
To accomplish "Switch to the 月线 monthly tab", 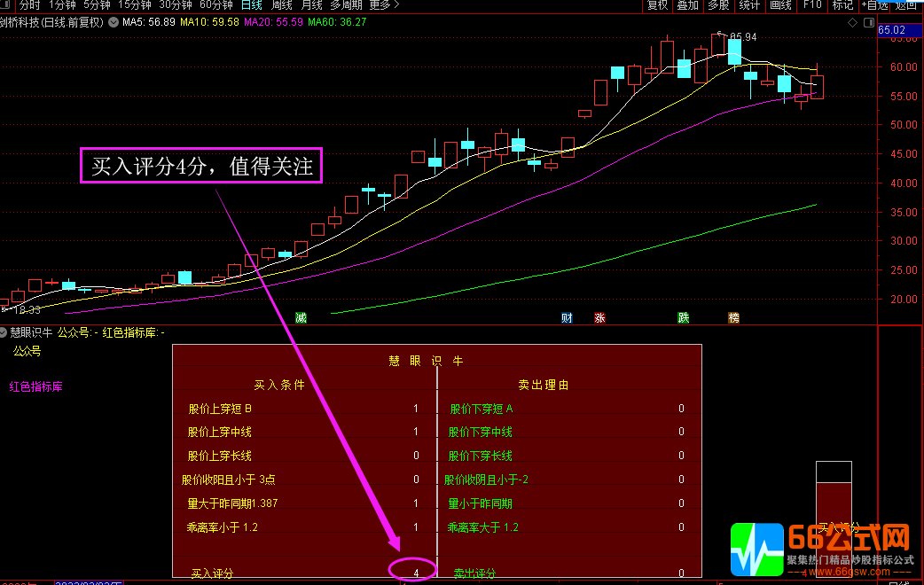I will 312,5.
